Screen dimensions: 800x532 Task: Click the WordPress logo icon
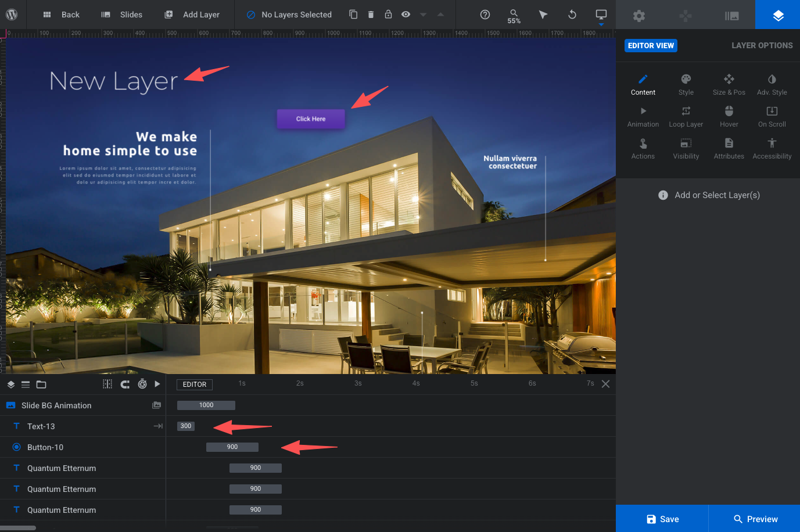(12, 15)
